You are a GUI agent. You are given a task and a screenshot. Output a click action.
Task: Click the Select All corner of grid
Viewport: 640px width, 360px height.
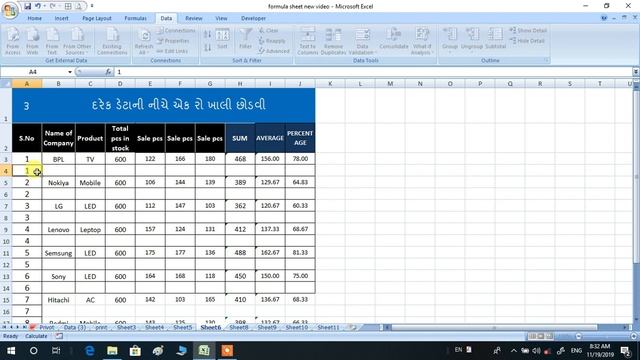tap(6, 84)
